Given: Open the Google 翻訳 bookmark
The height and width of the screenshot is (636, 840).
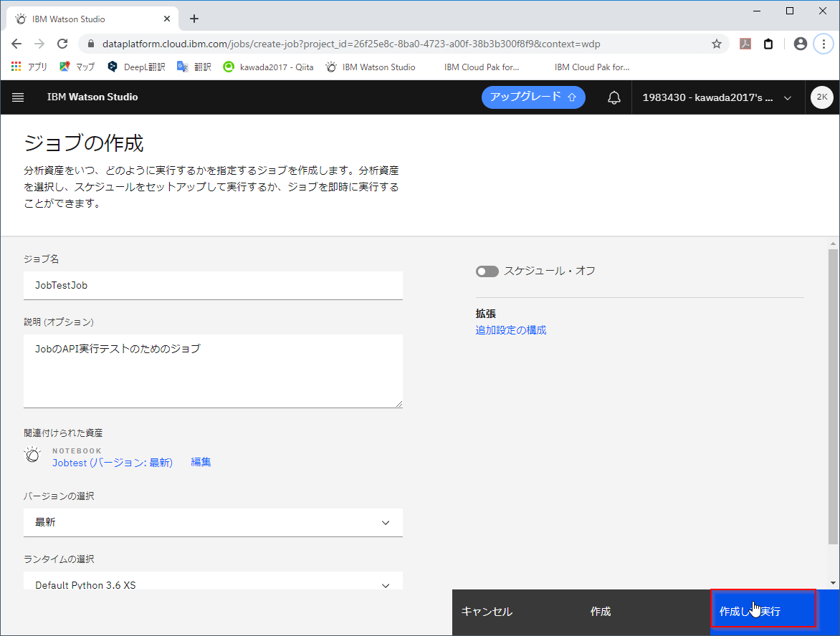Looking at the screenshot, I should pyautogui.click(x=194, y=67).
